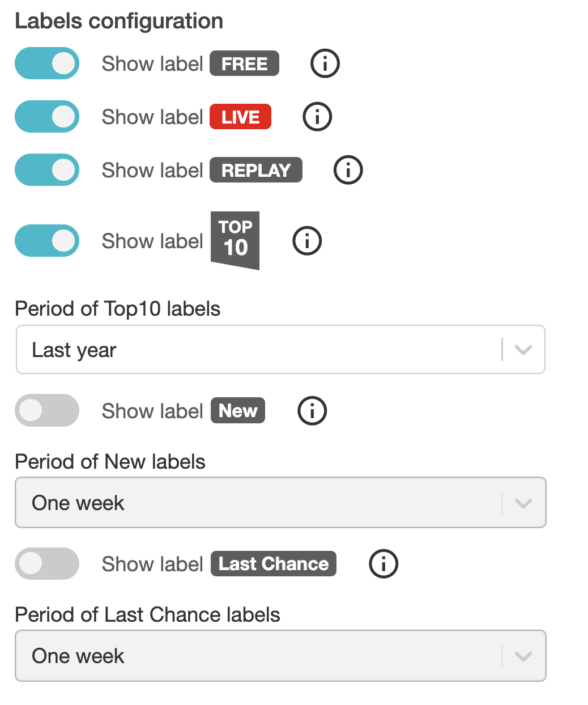Click info icon next to TOP 10 label
This screenshot has height=705, width=588.
307,241
